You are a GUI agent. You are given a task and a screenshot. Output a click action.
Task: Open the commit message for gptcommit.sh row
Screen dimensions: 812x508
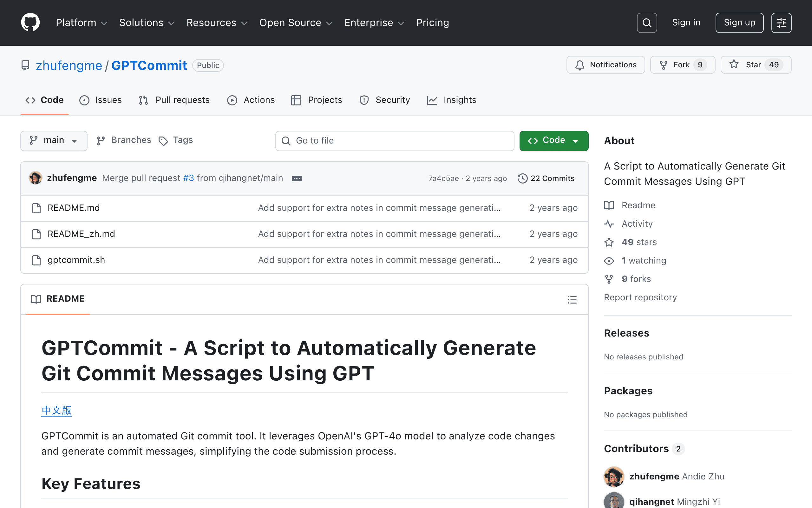[379, 260]
